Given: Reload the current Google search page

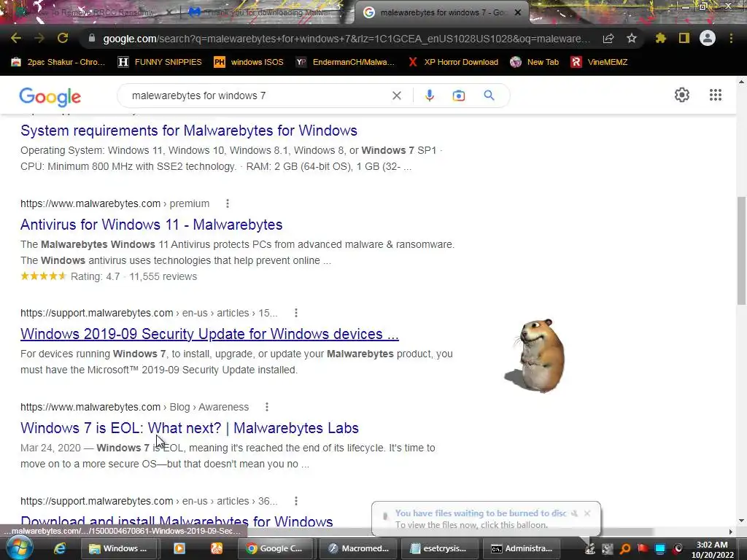Looking at the screenshot, I should pyautogui.click(x=63, y=39).
